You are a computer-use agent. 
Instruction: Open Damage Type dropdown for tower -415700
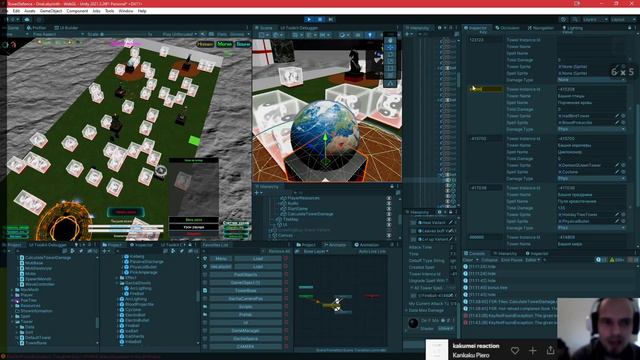591,178
